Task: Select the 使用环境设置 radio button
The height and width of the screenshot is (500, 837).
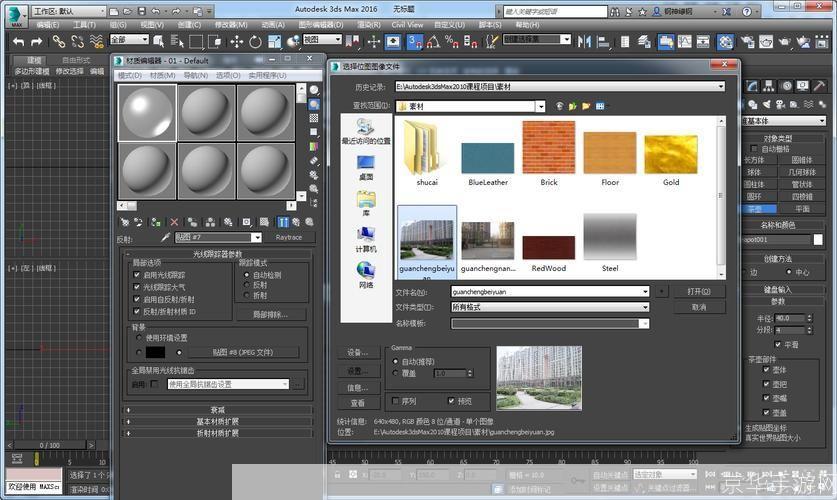Action: coord(139,338)
